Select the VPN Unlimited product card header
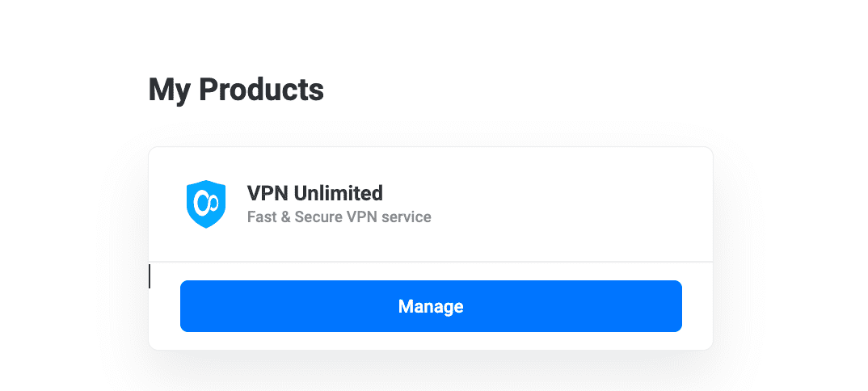868x391 pixels. pos(430,204)
